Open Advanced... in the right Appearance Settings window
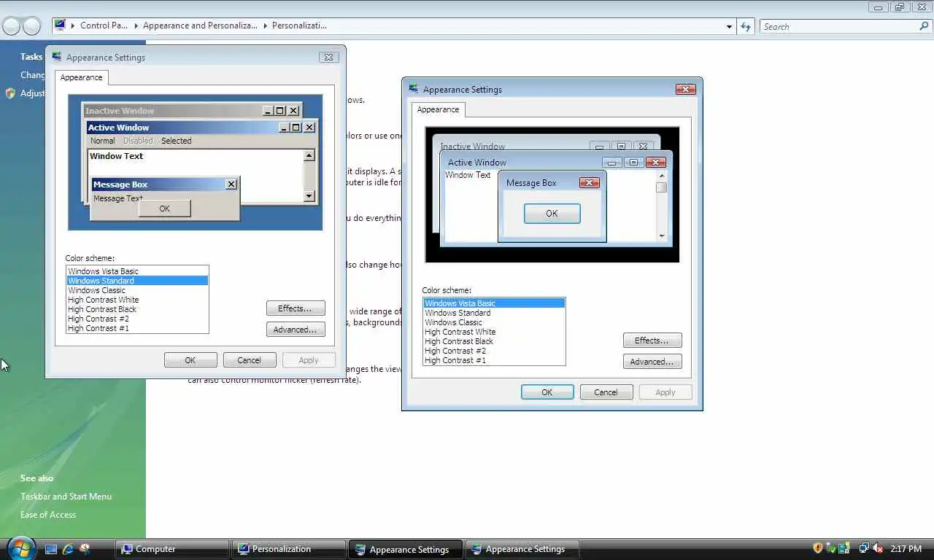Screen dimensions: 934x560 (x=652, y=362)
